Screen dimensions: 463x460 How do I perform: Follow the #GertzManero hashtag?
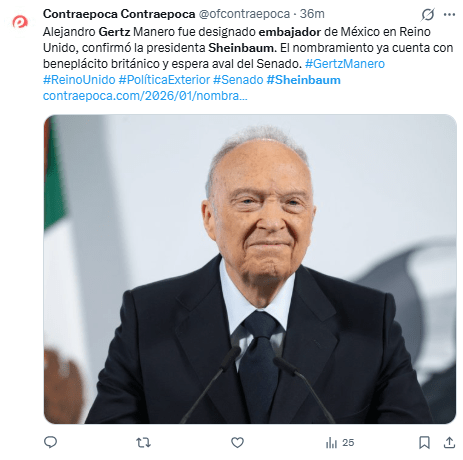pyautogui.click(x=345, y=64)
